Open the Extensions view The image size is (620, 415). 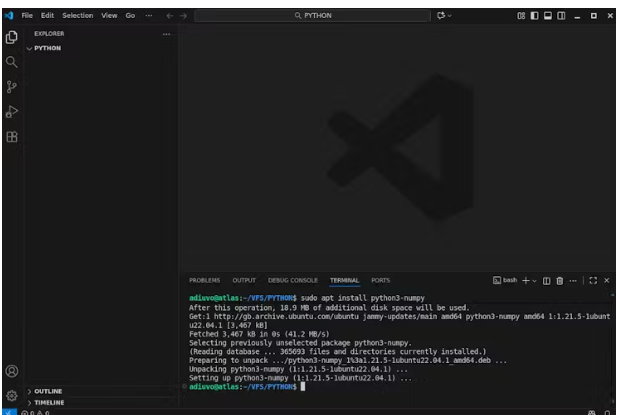pos(12,137)
